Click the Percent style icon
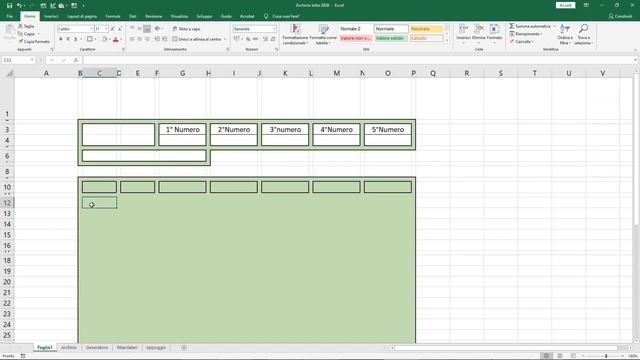640x360 pixels. [x=248, y=39]
